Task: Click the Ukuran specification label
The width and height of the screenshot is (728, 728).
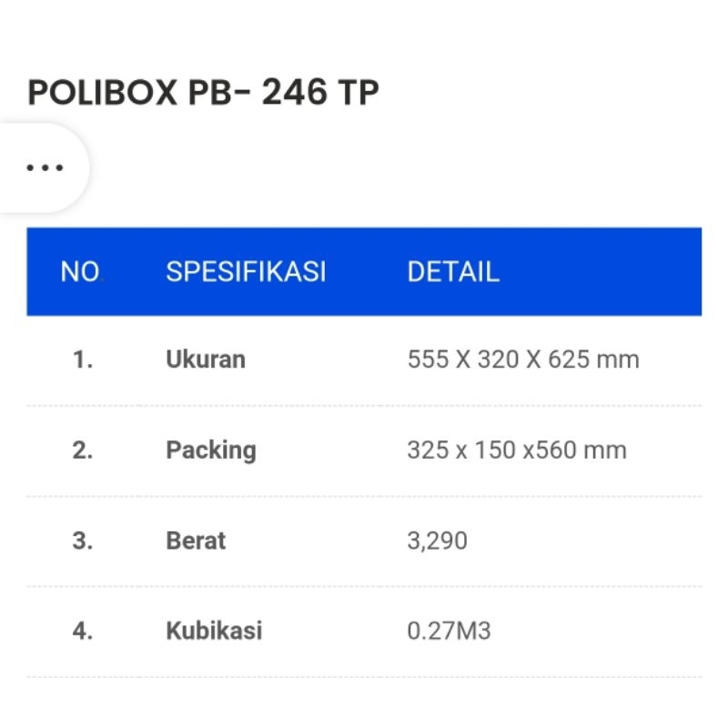Action: [x=206, y=359]
